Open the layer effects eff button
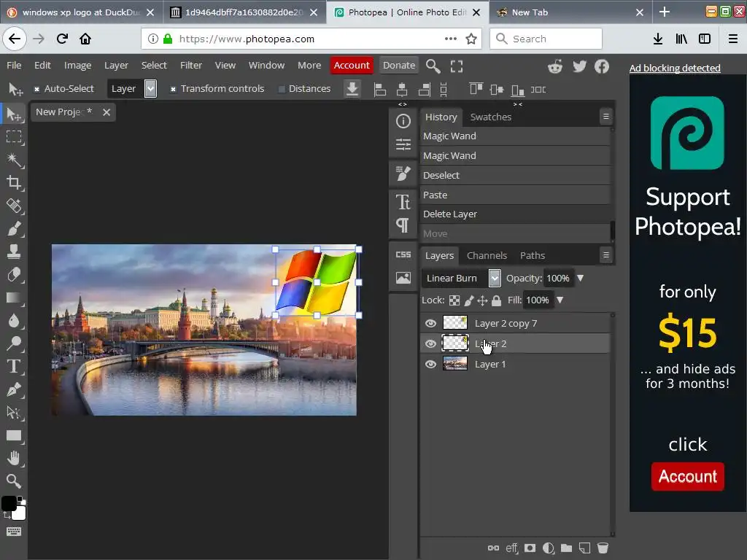Image resolution: width=747 pixels, height=560 pixels. pos(511,548)
